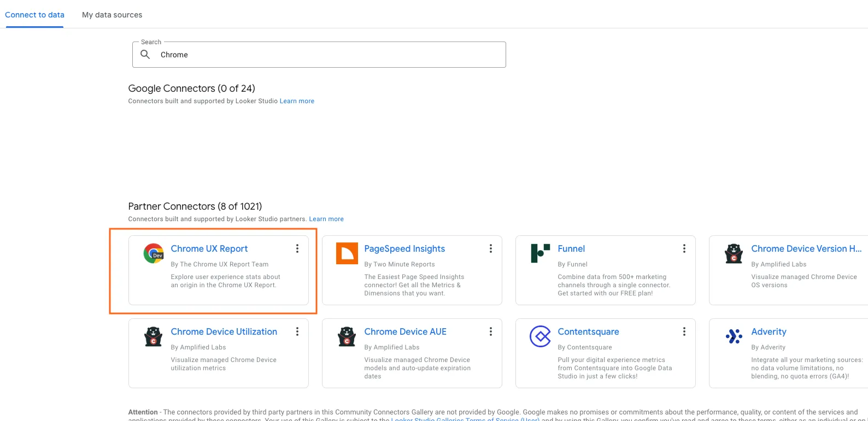Screen dimensions: 868x421
Task: Click the Contentsquare connector logo
Action: tap(541, 336)
